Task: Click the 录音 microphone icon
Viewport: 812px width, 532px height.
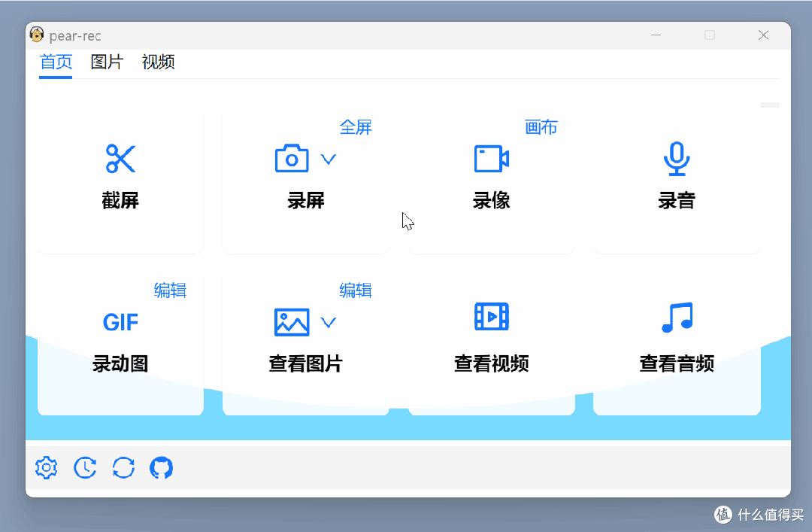Action: pos(676,158)
